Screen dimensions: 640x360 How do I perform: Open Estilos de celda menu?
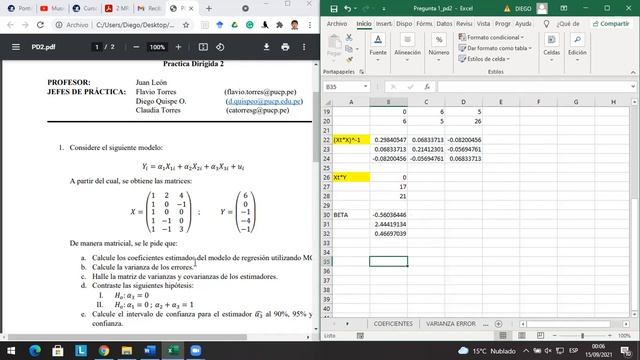coord(484,59)
